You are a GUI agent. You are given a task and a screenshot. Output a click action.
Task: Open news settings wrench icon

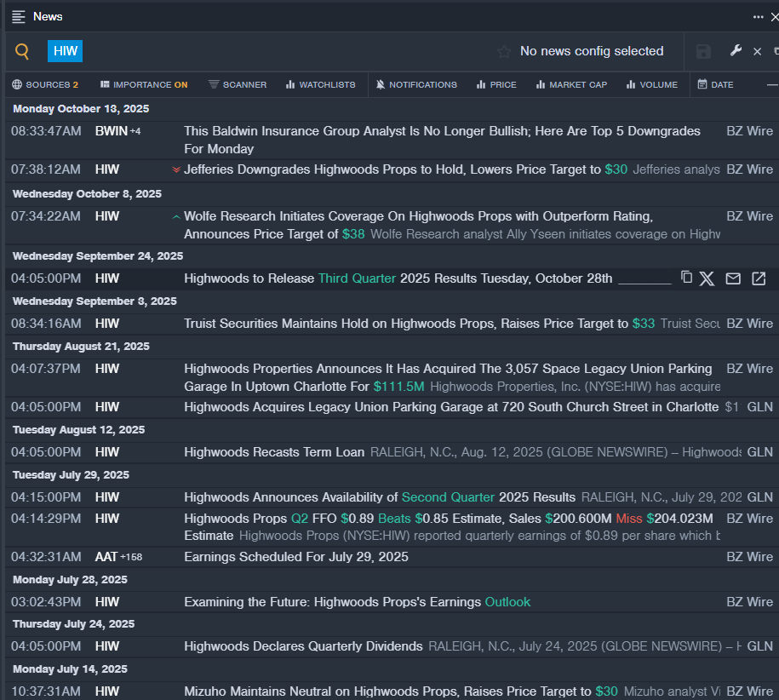736,51
